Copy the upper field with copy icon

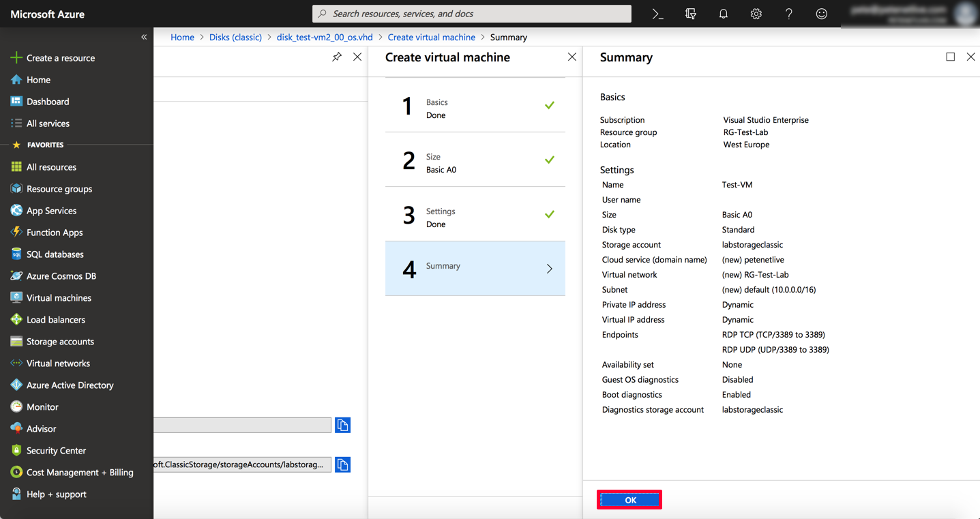pyautogui.click(x=342, y=426)
